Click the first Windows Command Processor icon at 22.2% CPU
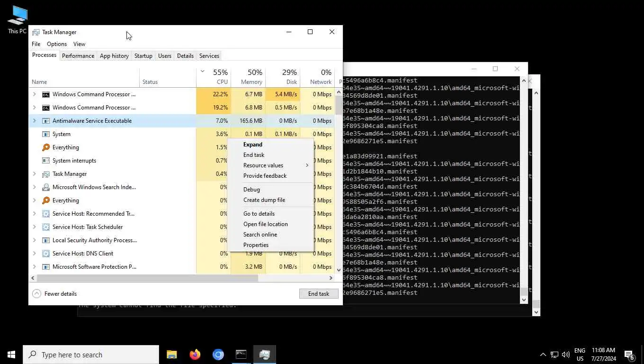Screen dimensions: 644x364 coord(46,94)
